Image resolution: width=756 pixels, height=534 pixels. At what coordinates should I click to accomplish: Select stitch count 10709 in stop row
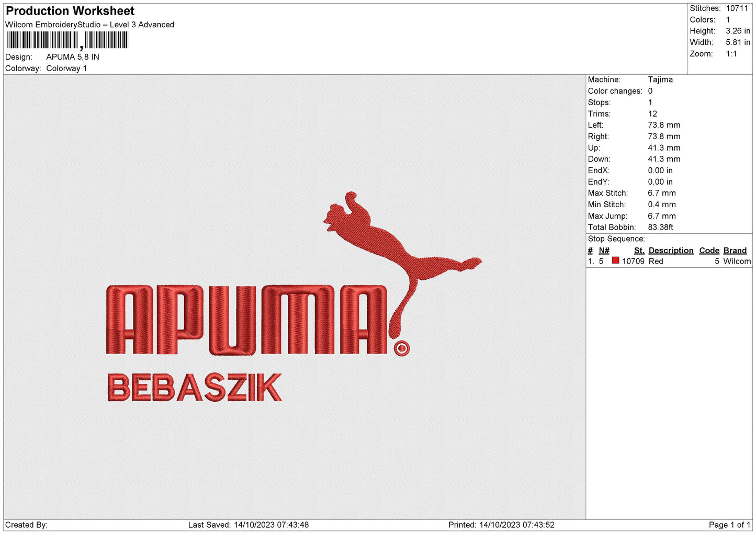click(x=633, y=262)
